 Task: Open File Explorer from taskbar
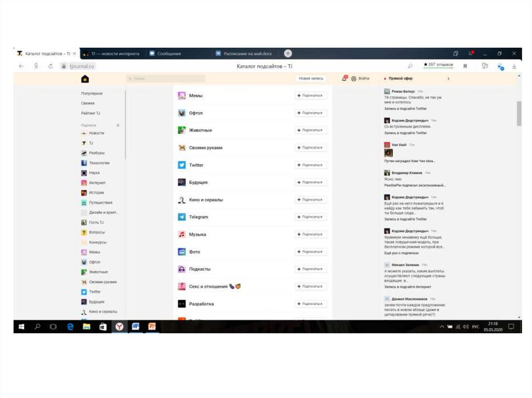pyautogui.click(x=87, y=326)
